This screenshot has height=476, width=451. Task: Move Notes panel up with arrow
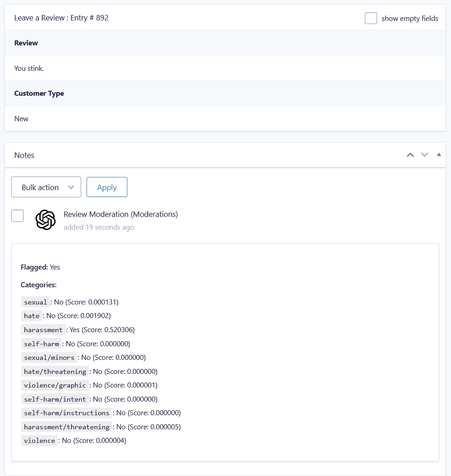click(x=410, y=155)
